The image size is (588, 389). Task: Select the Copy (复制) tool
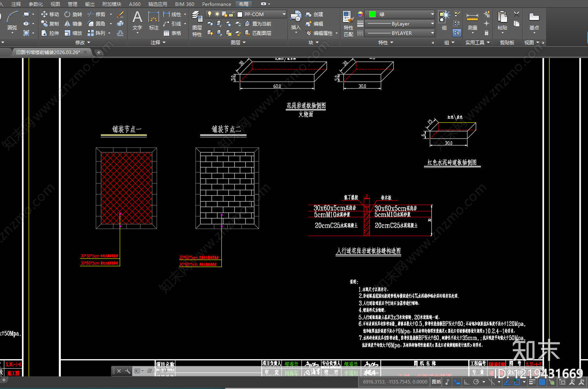tap(50, 24)
